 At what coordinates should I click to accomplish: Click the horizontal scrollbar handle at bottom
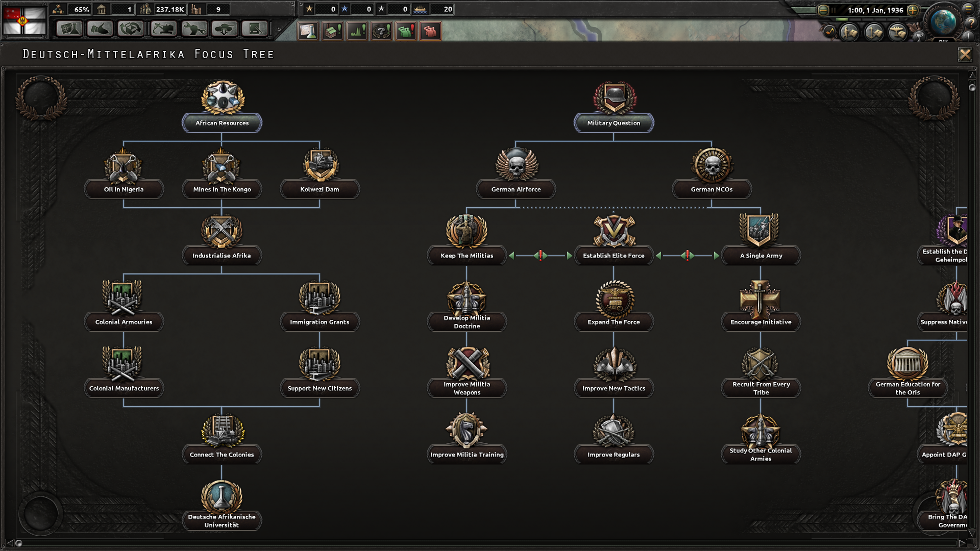(19, 543)
